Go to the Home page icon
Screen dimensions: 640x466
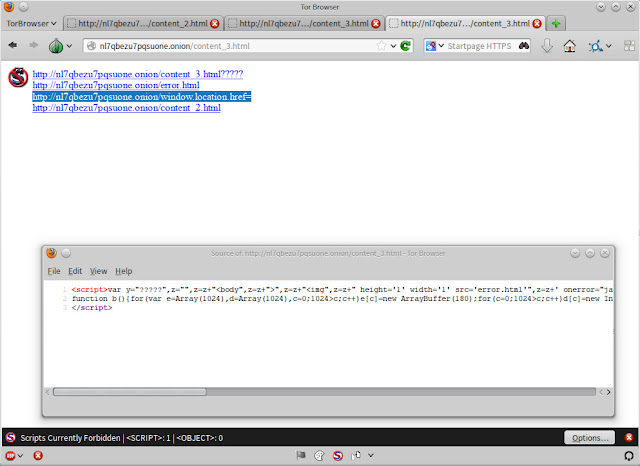click(570, 46)
